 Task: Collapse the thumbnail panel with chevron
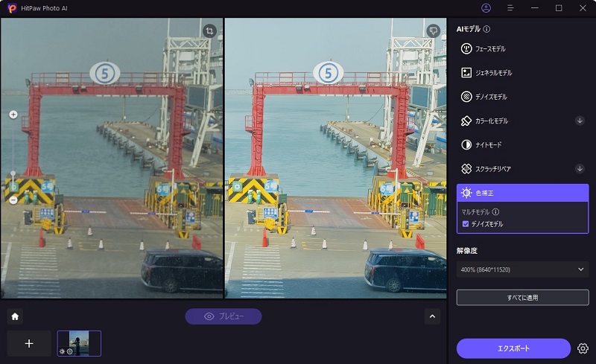[432, 316]
